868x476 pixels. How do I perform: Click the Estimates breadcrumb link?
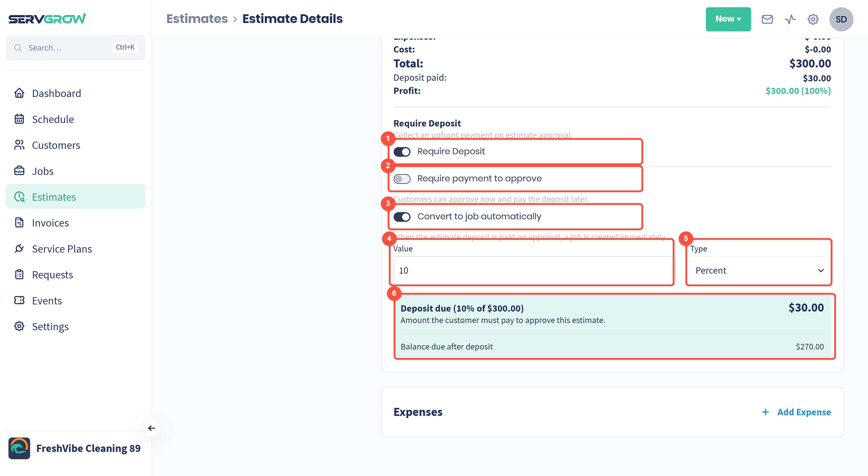tap(197, 19)
